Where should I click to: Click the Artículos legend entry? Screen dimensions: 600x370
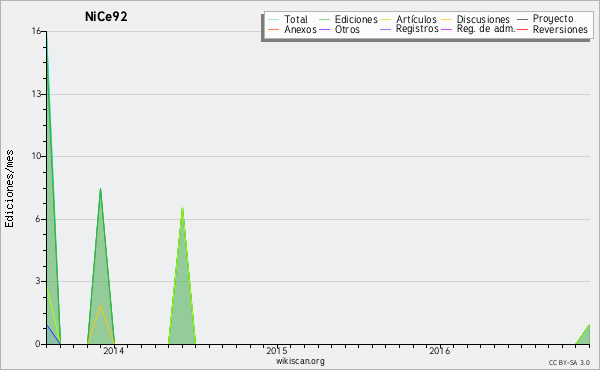(416, 19)
